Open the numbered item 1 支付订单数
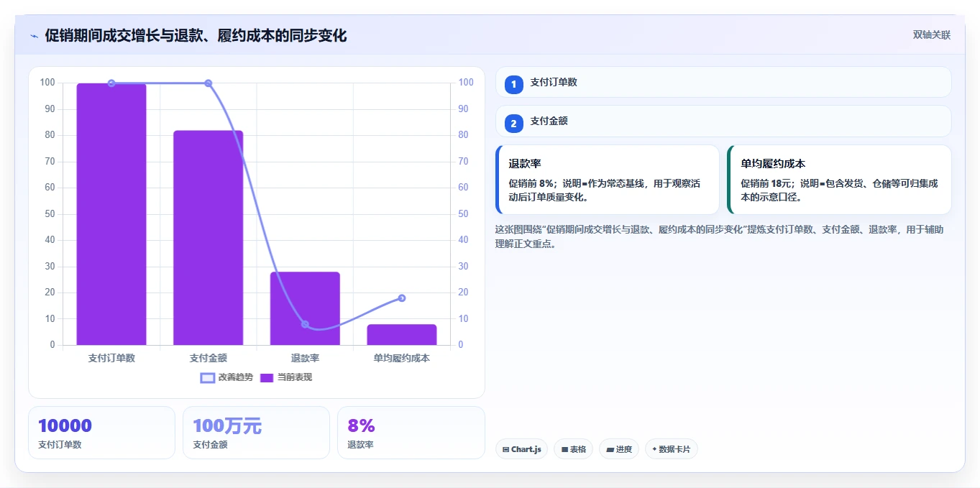Viewport: 980px width, 488px height. (x=723, y=82)
